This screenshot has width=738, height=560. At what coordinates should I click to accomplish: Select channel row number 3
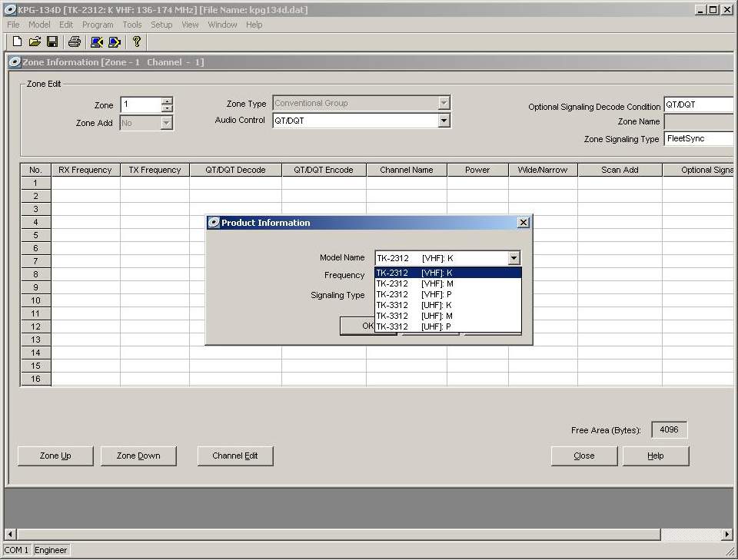pos(36,209)
